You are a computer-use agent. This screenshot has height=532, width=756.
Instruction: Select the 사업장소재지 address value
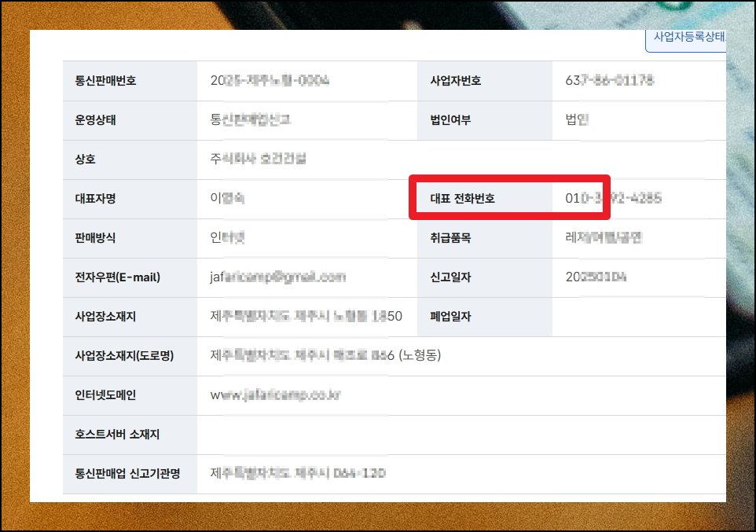[x=306, y=317]
